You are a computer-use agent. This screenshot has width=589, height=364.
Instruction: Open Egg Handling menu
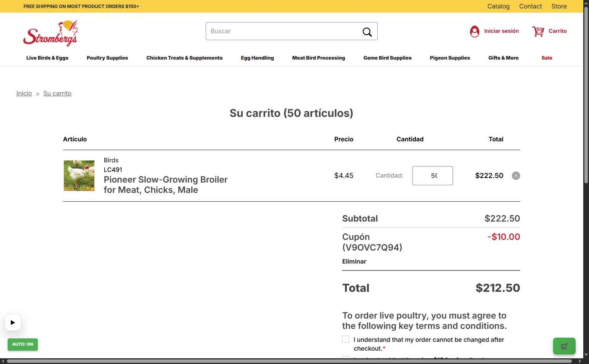click(257, 58)
